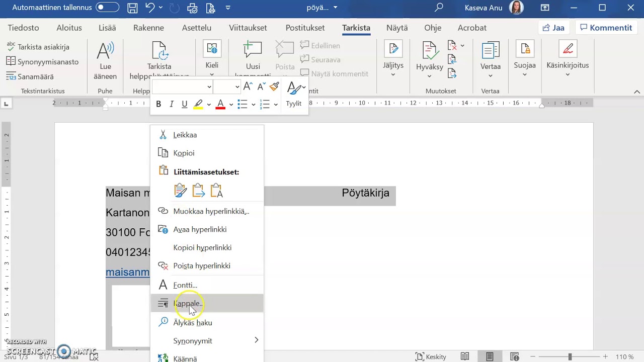Open the Asettelu tab
Viewport: 644px width, 362px height.
(197, 28)
